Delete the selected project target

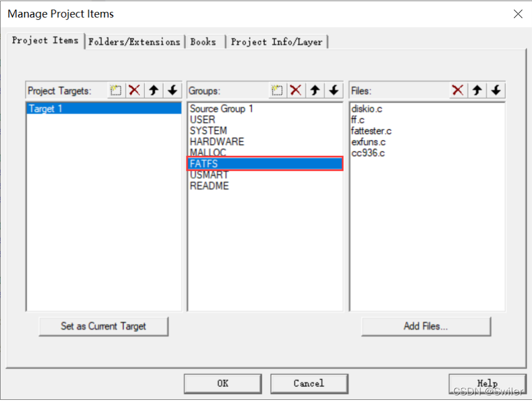coord(135,90)
